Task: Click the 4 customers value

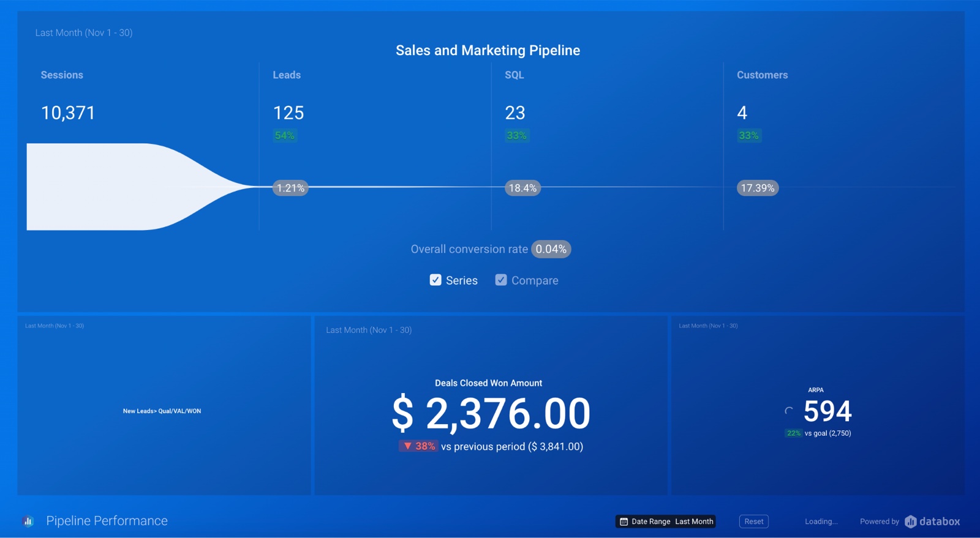Action: 742,113
